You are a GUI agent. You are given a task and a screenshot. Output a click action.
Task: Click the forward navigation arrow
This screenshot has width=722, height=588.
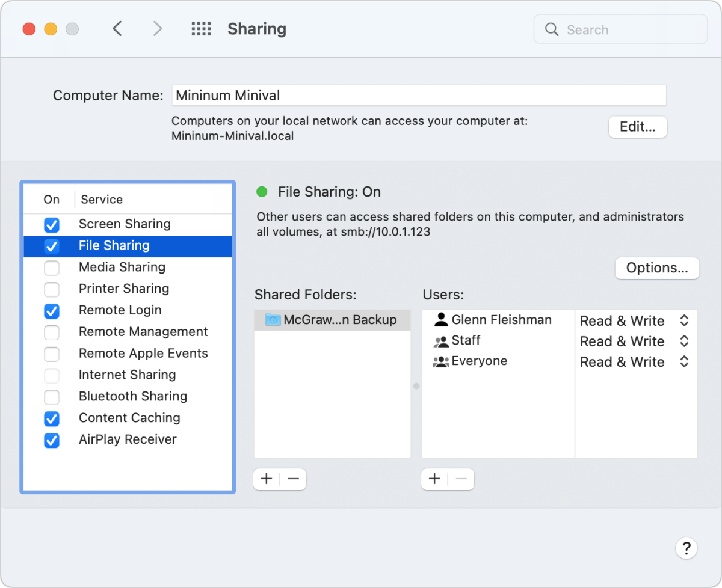(x=157, y=28)
